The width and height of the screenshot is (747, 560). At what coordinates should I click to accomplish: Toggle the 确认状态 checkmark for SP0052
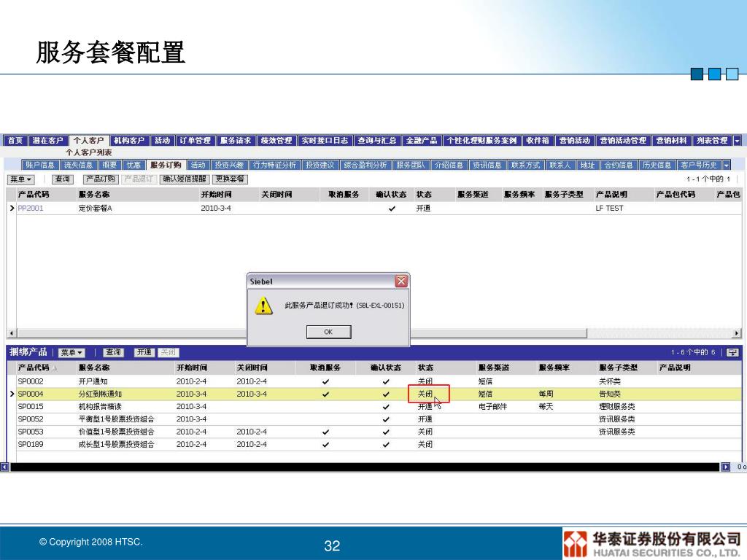coord(386,419)
